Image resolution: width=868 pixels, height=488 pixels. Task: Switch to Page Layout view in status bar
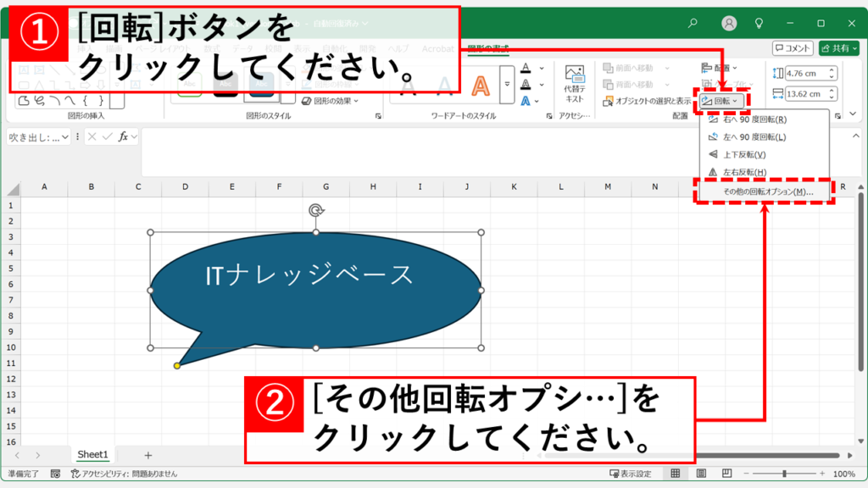[699, 474]
